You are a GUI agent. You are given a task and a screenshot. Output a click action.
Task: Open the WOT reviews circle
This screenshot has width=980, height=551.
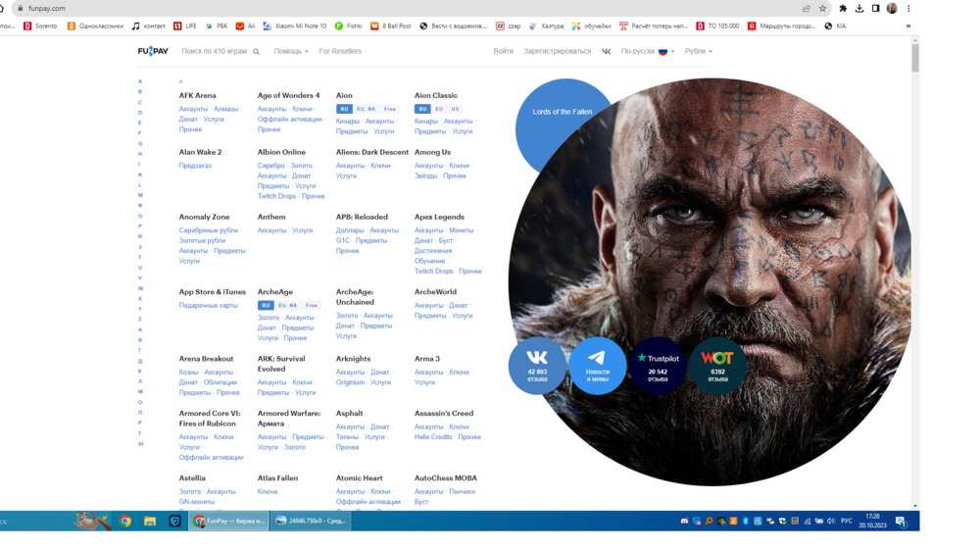click(x=717, y=366)
